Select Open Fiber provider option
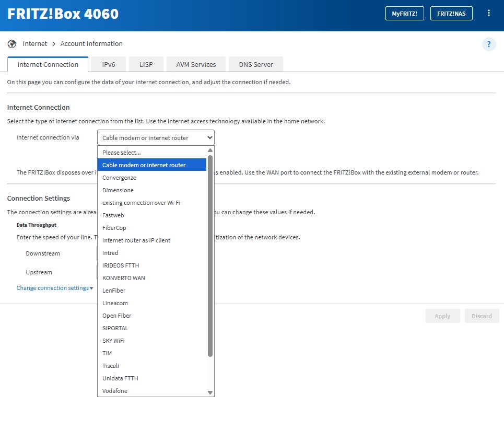 (117, 316)
